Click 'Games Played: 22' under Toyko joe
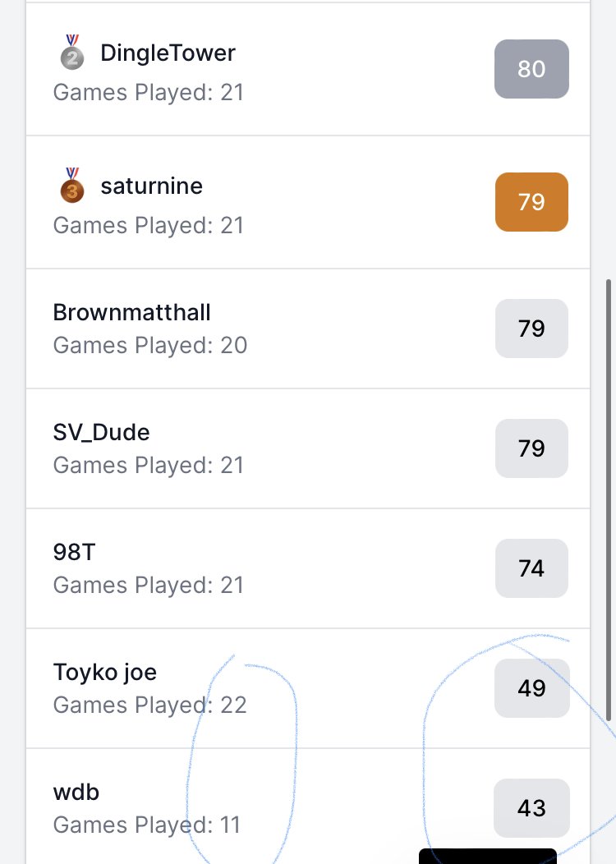This screenshot has width=616, height=864. click(149, 705)
